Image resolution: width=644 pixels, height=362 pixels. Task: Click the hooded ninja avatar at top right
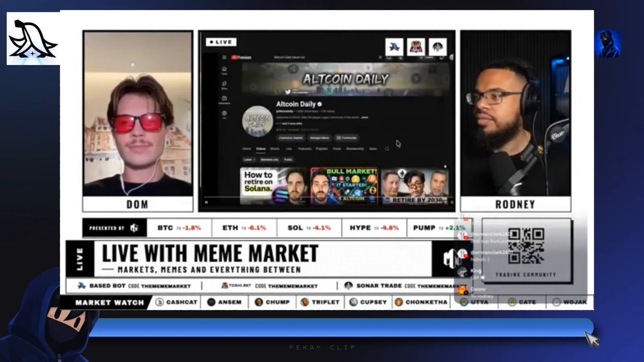tap(608, 43)
